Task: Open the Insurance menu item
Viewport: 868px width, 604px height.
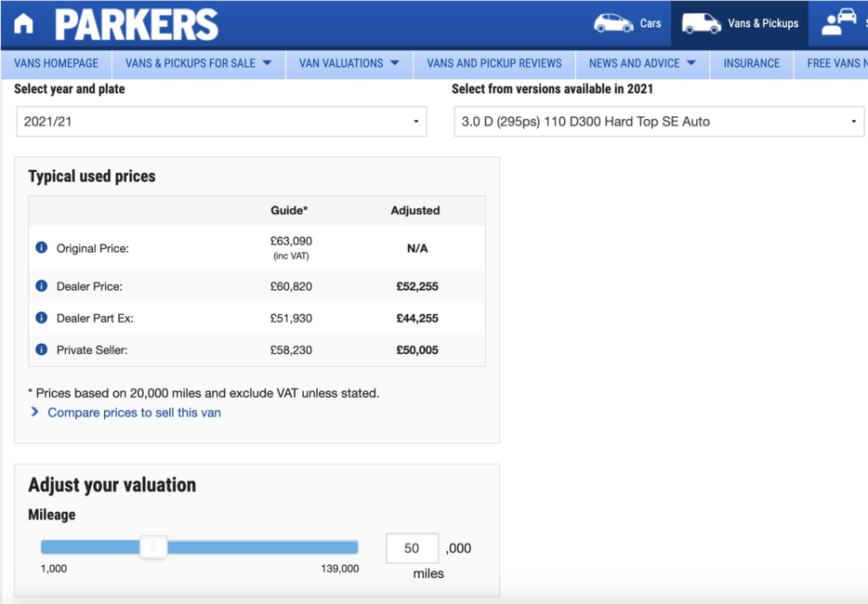Action: tap(752, 64)
